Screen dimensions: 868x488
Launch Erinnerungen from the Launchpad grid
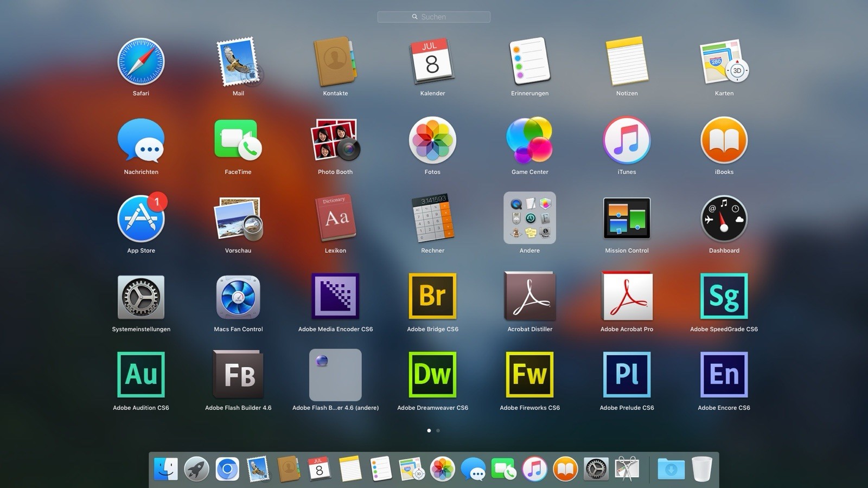(x=529, y=61)
